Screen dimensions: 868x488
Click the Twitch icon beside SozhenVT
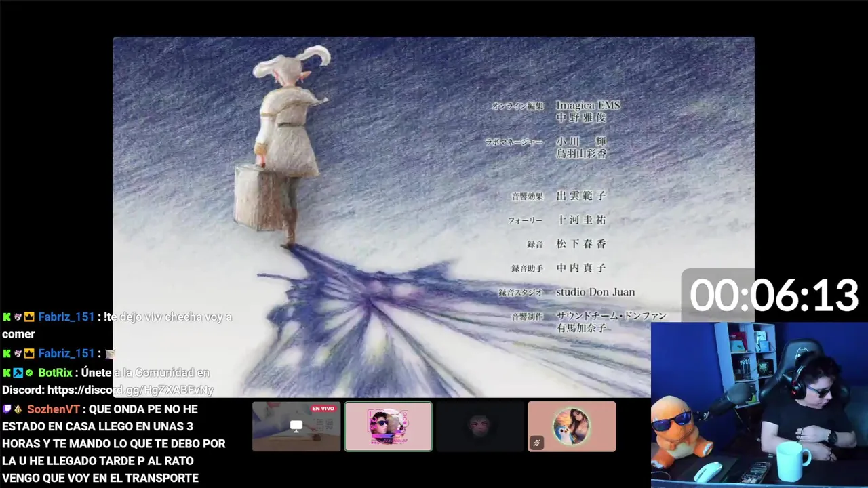(x=7, y=409)
